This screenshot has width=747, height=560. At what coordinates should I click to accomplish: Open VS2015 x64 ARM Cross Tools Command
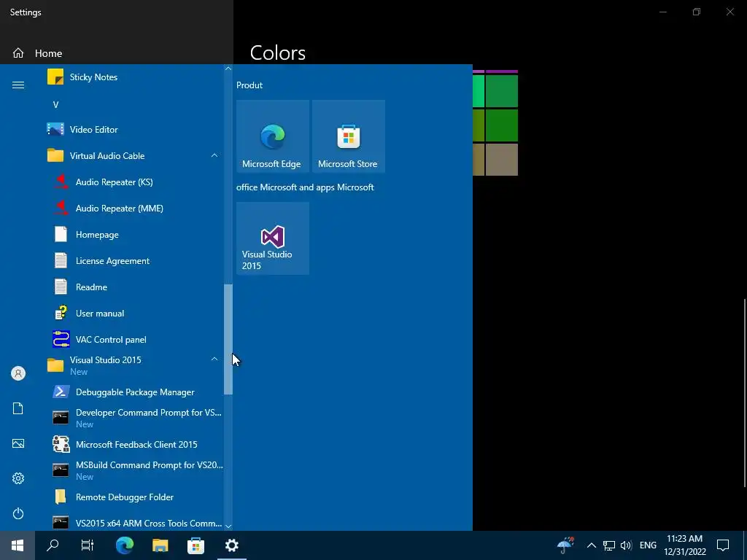point(133,521)
